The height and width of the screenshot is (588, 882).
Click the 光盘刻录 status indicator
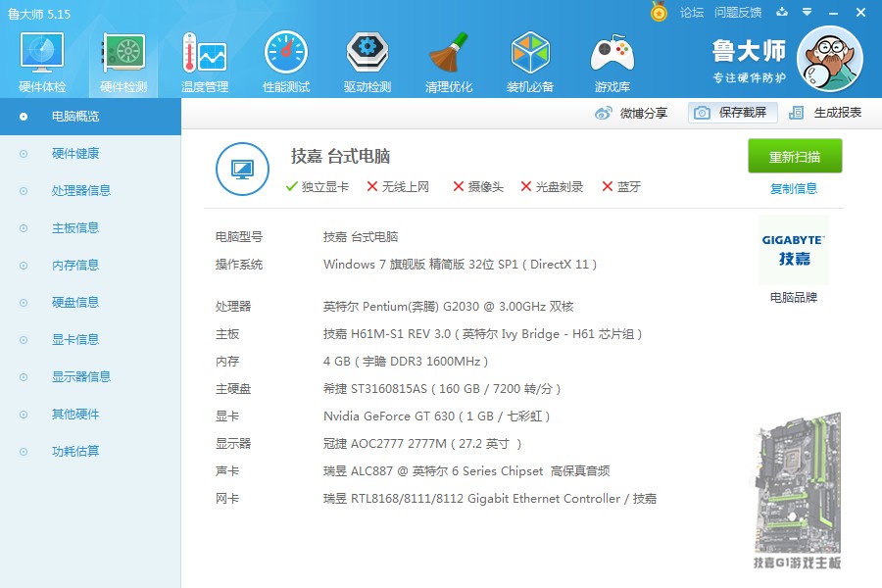coord(552,186)
